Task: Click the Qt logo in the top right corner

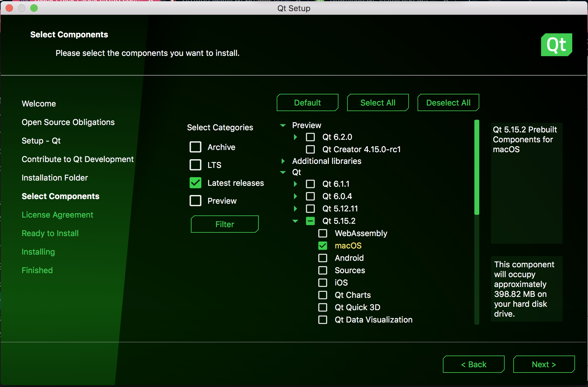Action: click(x=556, y=45)
